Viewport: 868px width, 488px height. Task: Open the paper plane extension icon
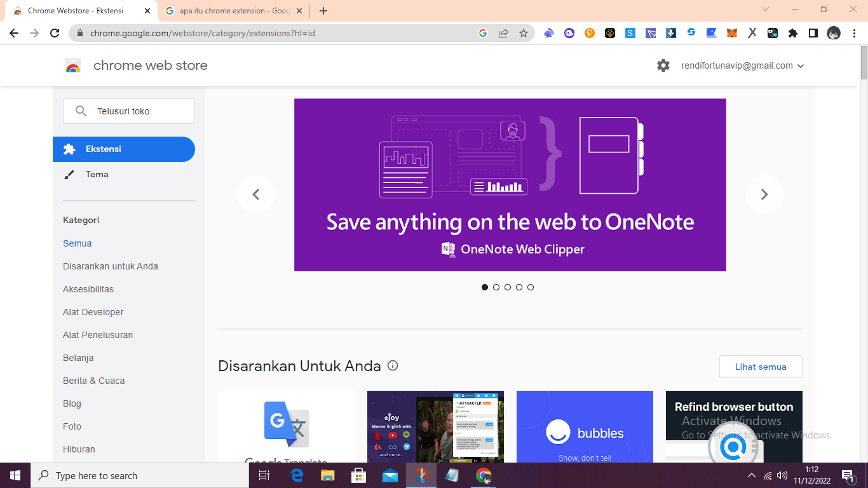(x=651, y=33)
